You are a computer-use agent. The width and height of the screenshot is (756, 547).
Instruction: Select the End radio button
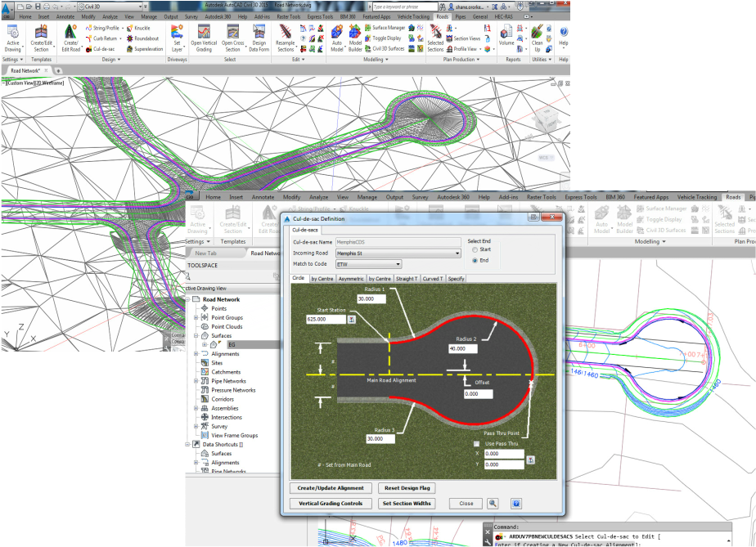coord(475,260)
